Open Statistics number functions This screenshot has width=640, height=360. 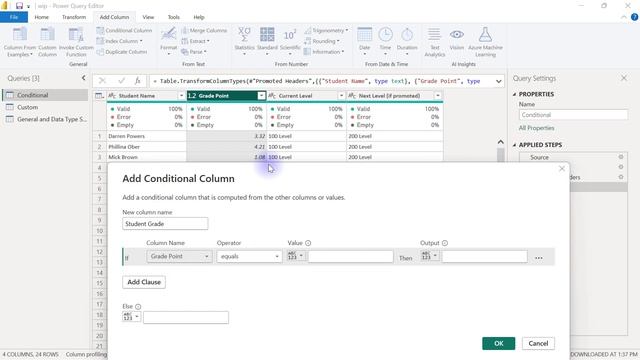(244, 42)
